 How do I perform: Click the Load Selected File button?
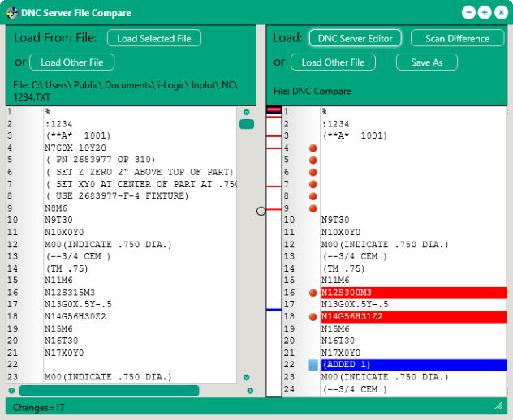(x=154, y=38)
